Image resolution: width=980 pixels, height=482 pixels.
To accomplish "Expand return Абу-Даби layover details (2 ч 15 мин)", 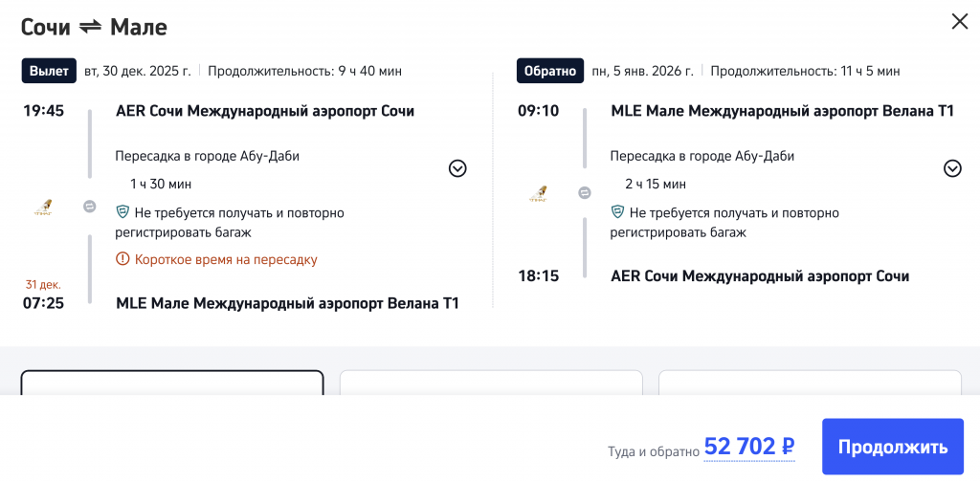I will click(x=952, y=168).
